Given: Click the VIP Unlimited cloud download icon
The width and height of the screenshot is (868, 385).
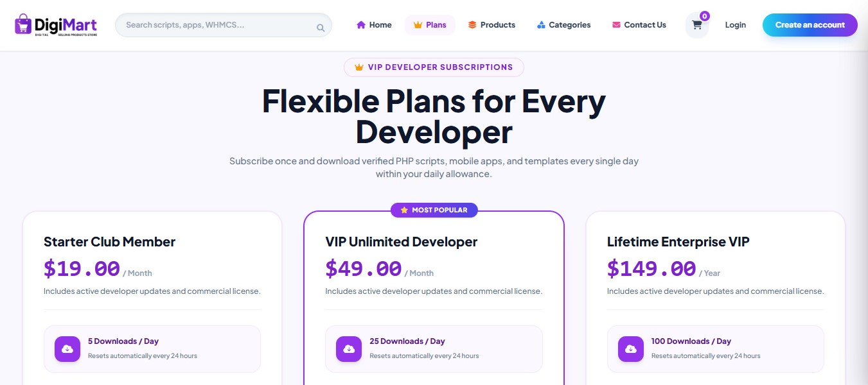Looking at the screenshot, I should pos(349,349).
